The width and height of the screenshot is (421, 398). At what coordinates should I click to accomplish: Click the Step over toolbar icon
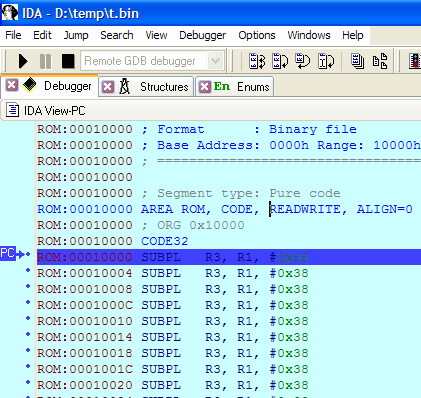pyautogui.click(x=280, y=61)
